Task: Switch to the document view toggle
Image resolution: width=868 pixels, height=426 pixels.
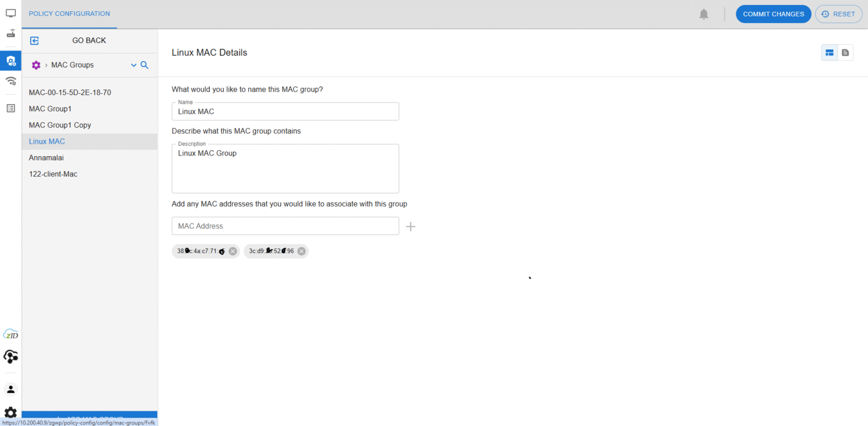Action: [845, 53]
